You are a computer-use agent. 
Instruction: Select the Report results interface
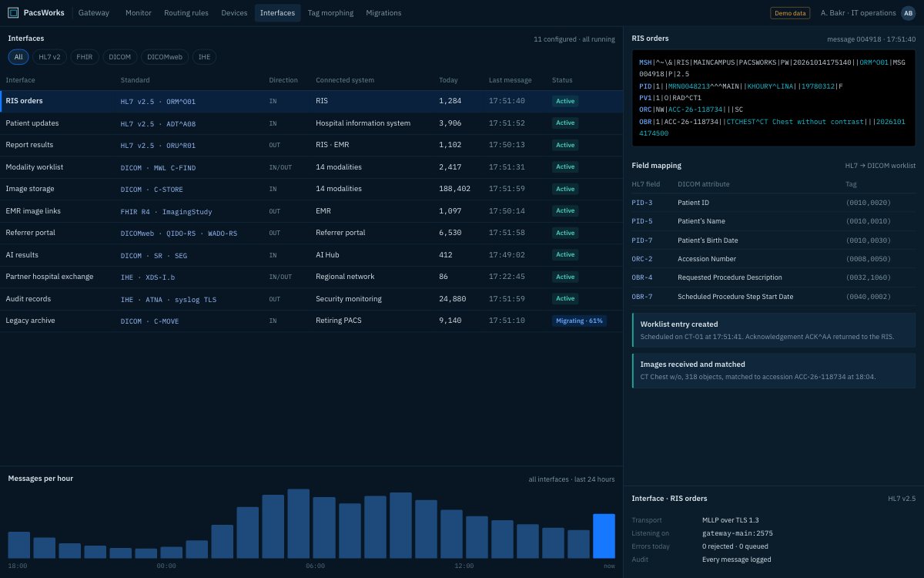pos(311,145)
